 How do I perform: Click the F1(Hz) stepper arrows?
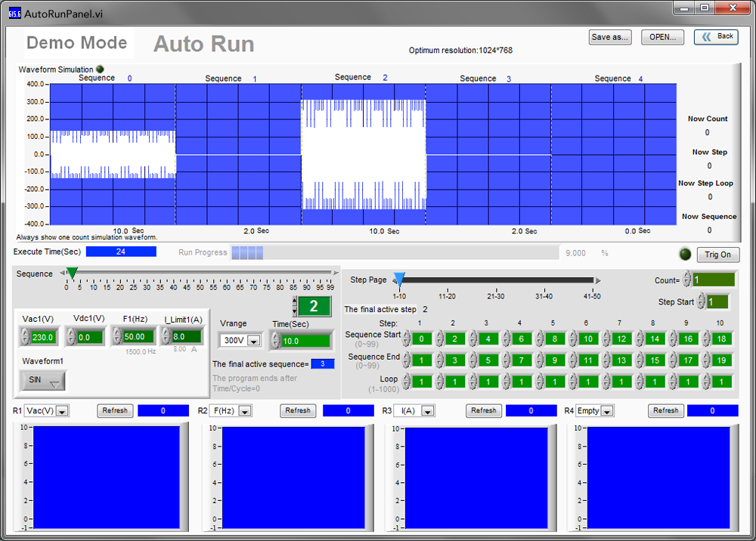tap(116, 337)
